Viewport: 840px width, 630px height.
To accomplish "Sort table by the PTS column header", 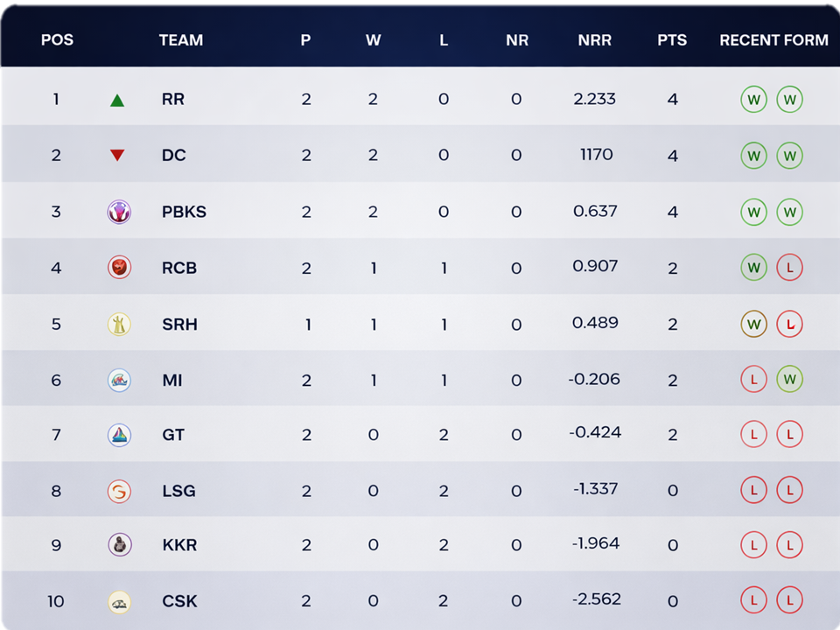I will coord(672,40).
